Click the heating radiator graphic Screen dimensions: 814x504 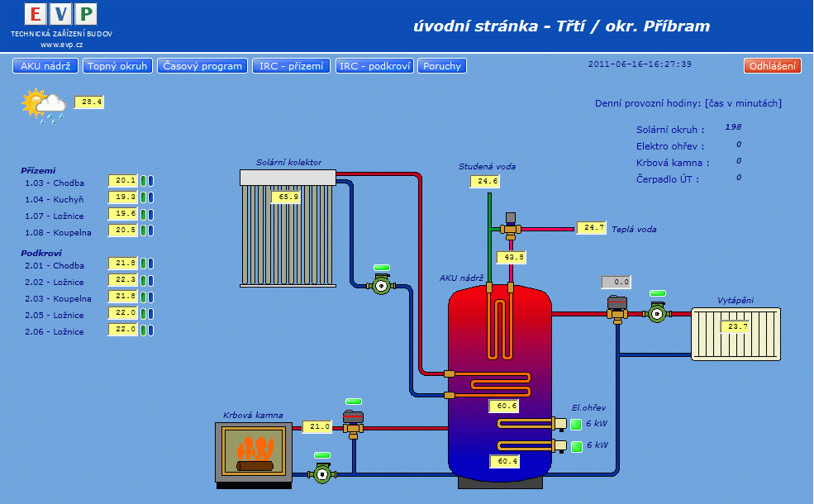tap(735, 333)
